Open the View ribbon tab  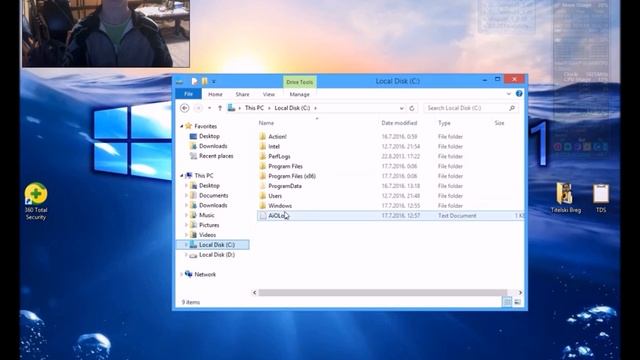[269, 94]
